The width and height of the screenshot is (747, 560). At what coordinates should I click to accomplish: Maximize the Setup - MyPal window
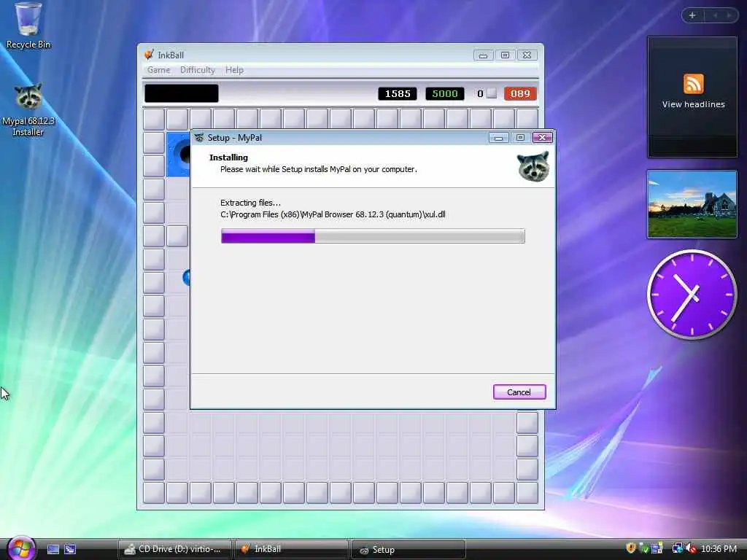pos(520,138)
